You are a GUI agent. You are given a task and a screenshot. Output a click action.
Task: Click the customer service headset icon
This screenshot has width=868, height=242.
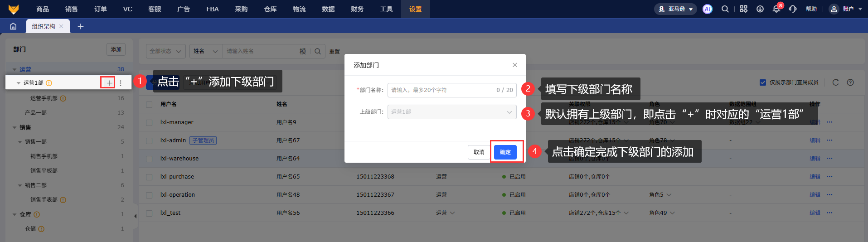click(793, 9)
